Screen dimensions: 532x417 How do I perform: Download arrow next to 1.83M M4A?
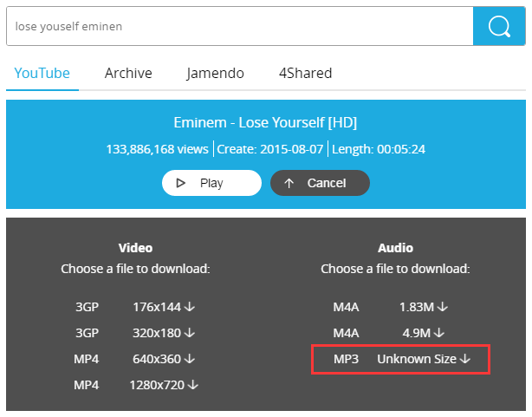click(443, 307)
